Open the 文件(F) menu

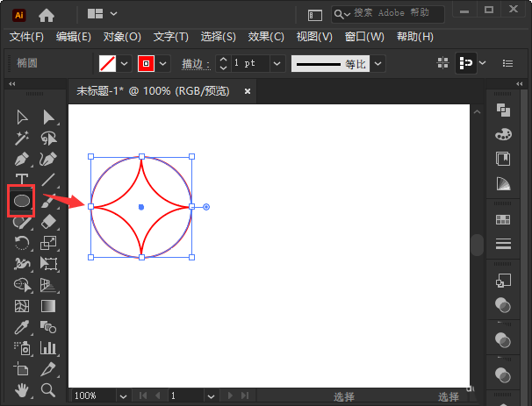pyautogui.click(x=26, y=37)
